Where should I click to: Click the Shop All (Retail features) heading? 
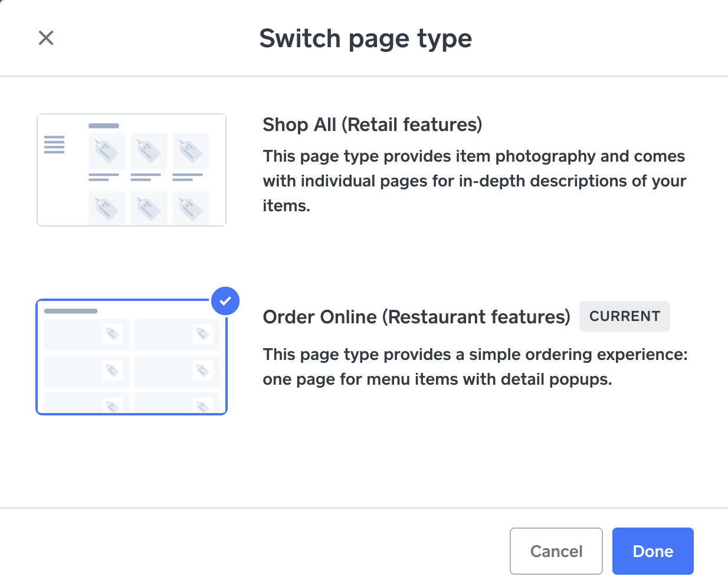pos(372,125)
